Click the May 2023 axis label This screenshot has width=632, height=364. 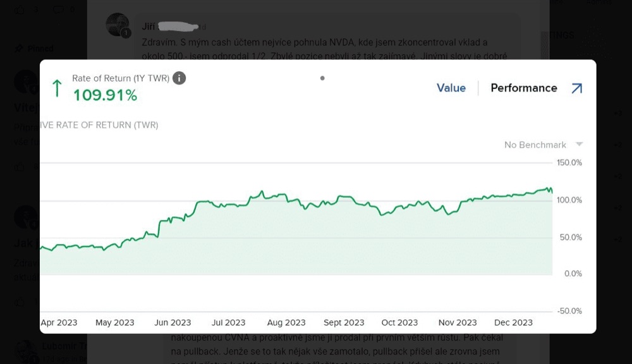click(x=115, y=322)
